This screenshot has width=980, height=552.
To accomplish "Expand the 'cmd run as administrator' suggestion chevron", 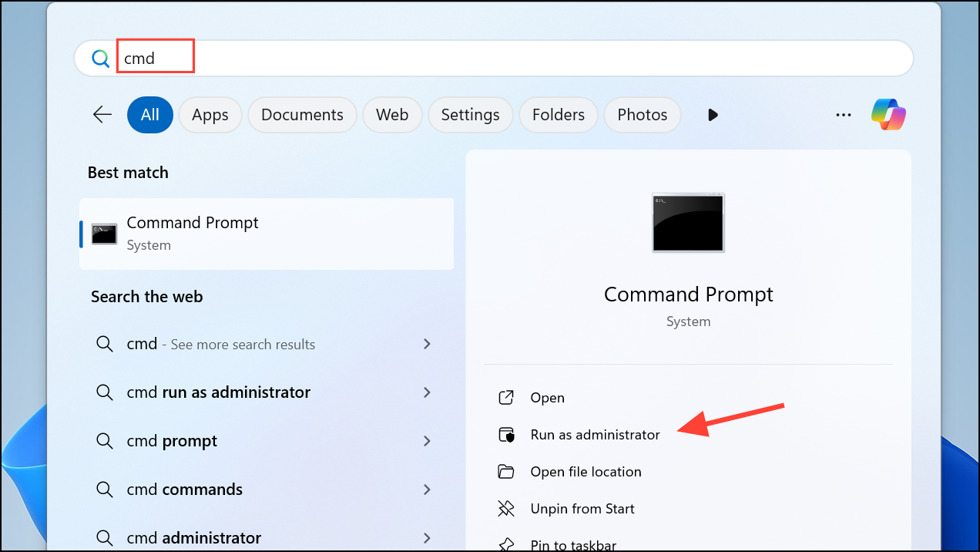I will click(x=427, y=392).
